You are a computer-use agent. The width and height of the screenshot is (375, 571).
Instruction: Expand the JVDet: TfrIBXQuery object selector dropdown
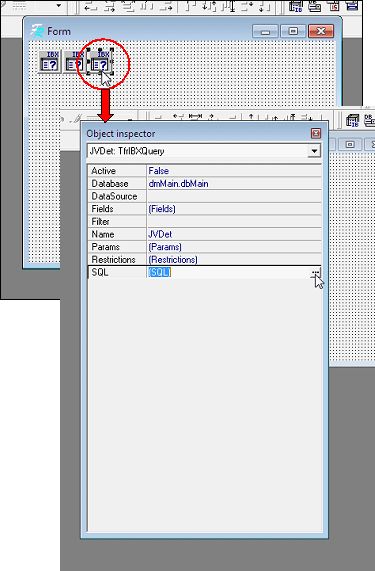coord(314,151)
